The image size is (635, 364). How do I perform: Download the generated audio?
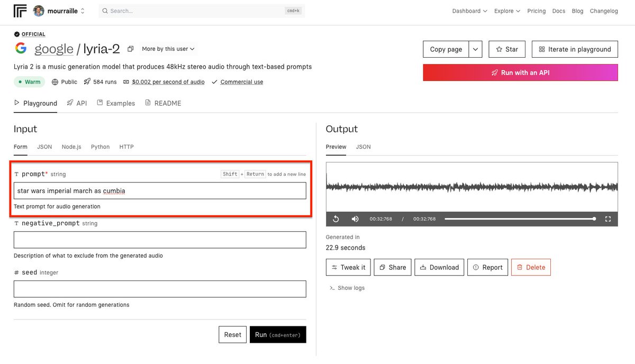pyautogui.click(x=439, y=267)
